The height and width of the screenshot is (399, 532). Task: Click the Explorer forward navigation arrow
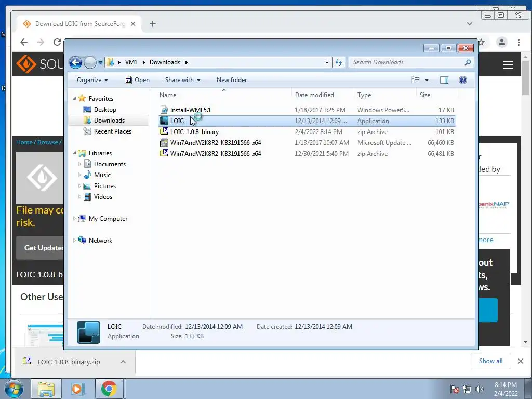tap(90, 62)
